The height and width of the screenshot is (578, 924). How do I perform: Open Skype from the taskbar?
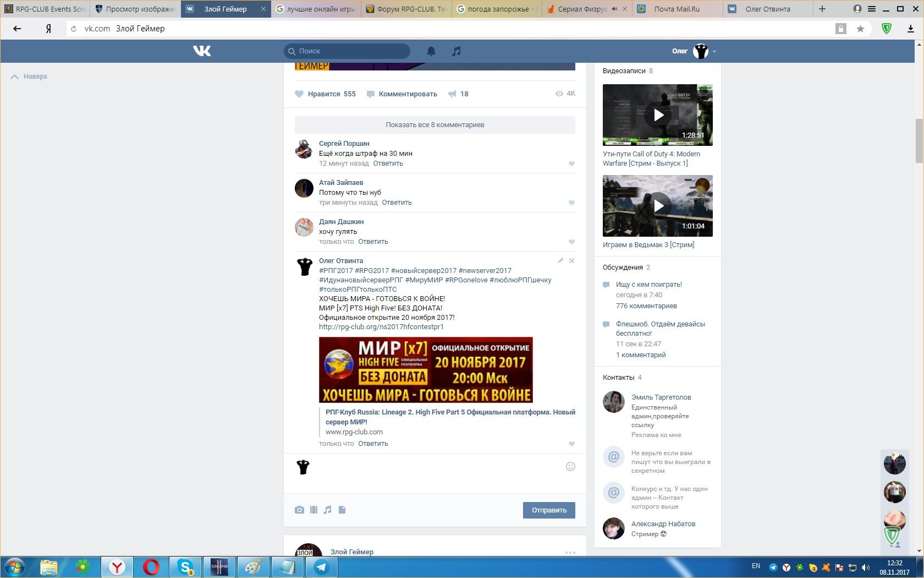pyautogui.click(x=185, y=567)
